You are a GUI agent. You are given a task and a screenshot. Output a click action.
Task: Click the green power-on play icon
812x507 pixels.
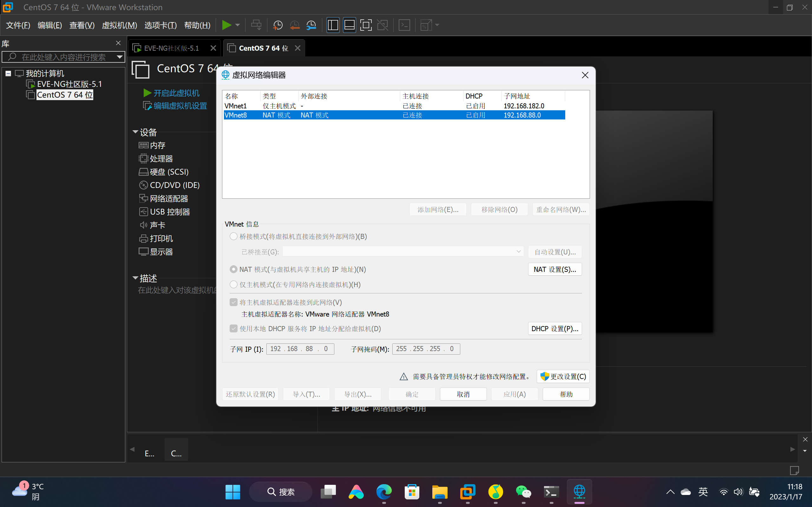[x=226, y=25]
